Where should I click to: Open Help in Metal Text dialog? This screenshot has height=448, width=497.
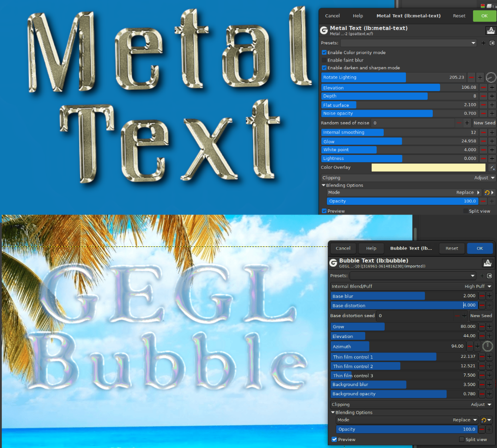coord(358,16)
